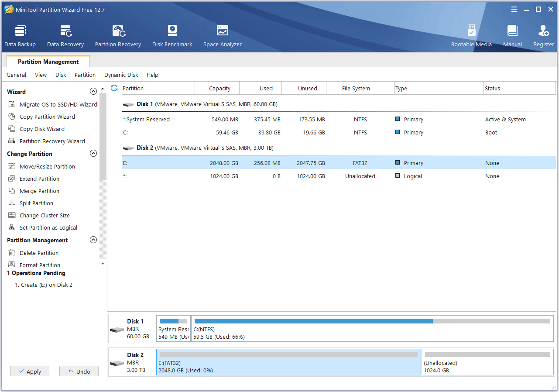This screenshot has width=559, height=392.
Task: Click the Migrate OS to SSD/HD Wizard icon
Action: point(12,104)
